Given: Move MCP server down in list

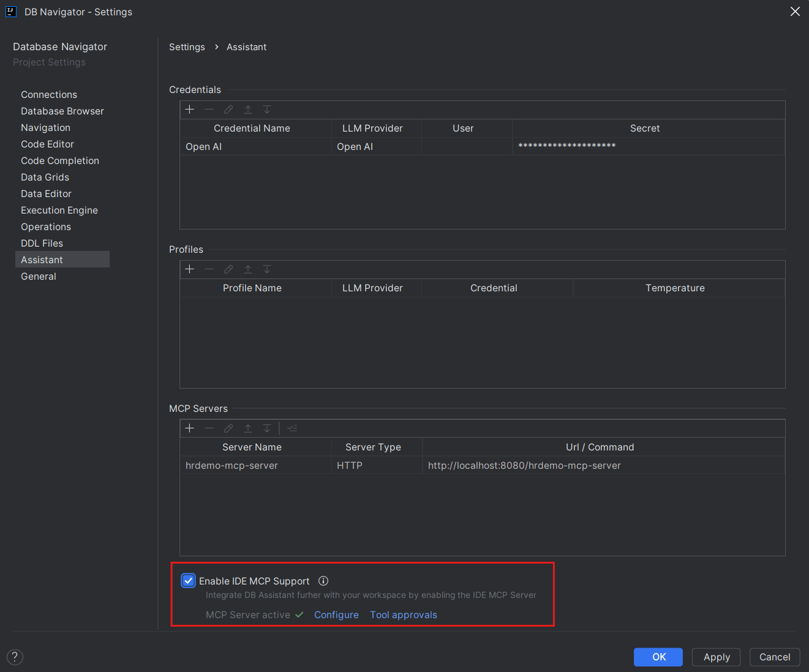Looking at the screenshot, I should 267,428.
